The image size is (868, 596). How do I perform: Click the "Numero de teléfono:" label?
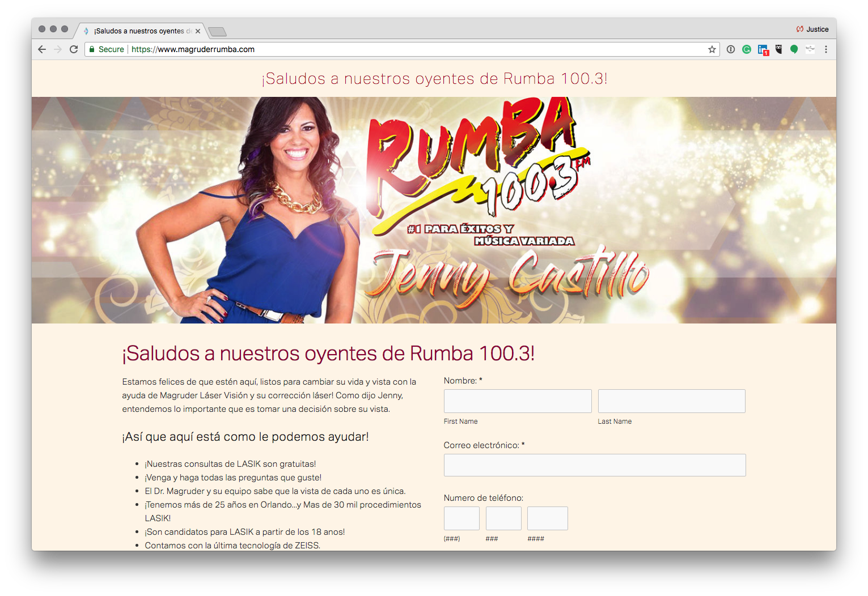click(x=484, y=498)
